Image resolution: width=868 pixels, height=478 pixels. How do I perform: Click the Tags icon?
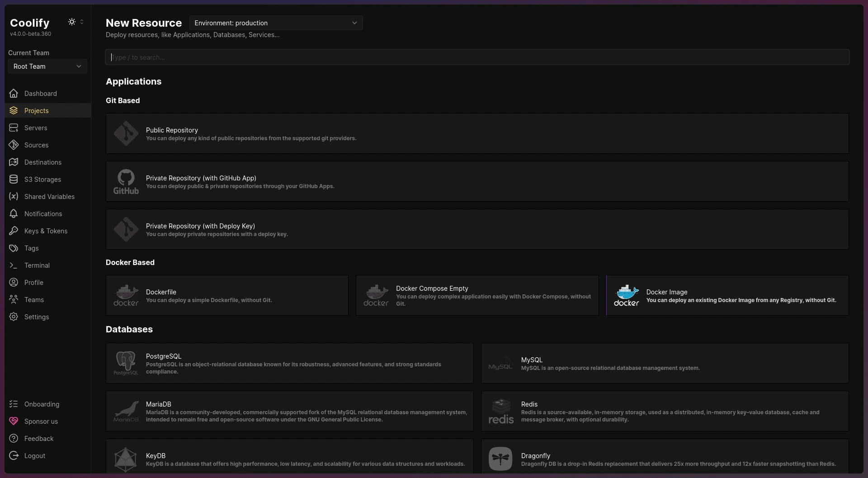(14, 248)
